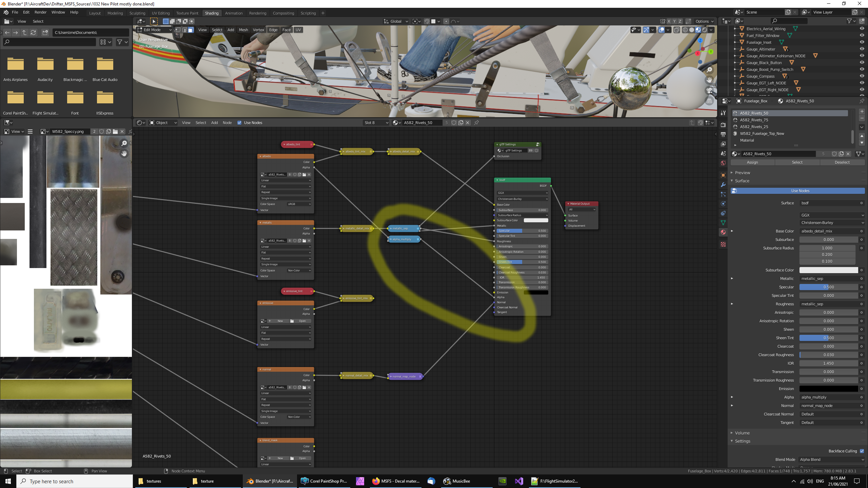Refresh the file browser list
Viewport: 868px width, 488px height.
33,33
